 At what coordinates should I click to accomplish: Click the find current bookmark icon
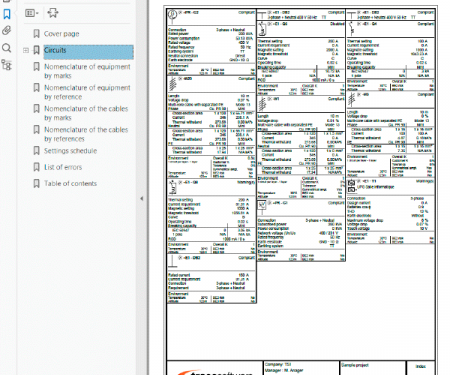[53, 13]
